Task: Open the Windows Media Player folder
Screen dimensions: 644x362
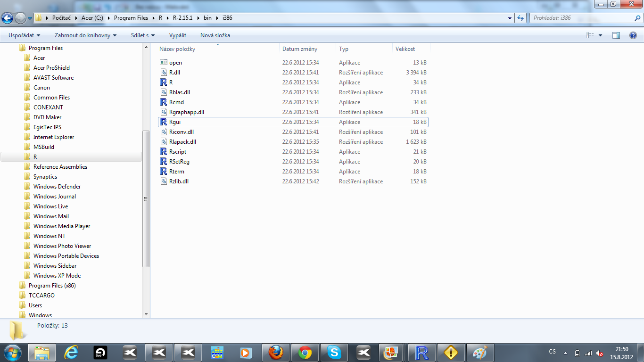Action: [62, 226]
